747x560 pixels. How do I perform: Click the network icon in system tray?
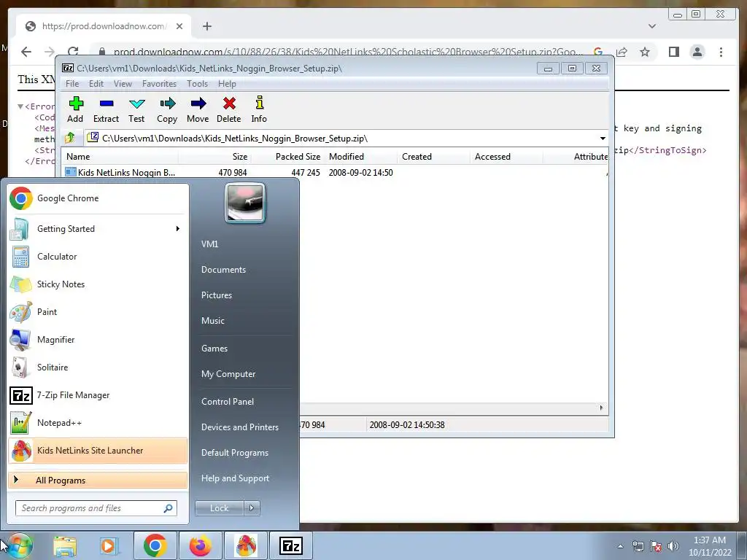click(x=638, y=546)
